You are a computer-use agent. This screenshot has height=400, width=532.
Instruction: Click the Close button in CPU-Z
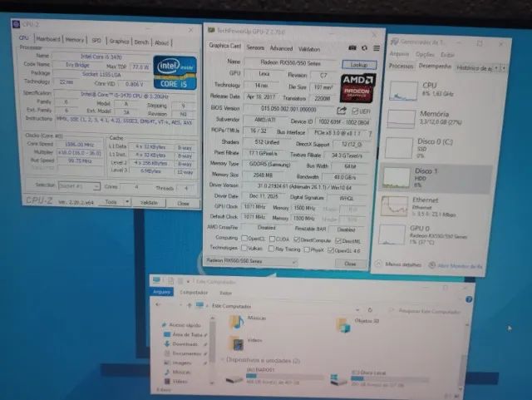(183, 204)
